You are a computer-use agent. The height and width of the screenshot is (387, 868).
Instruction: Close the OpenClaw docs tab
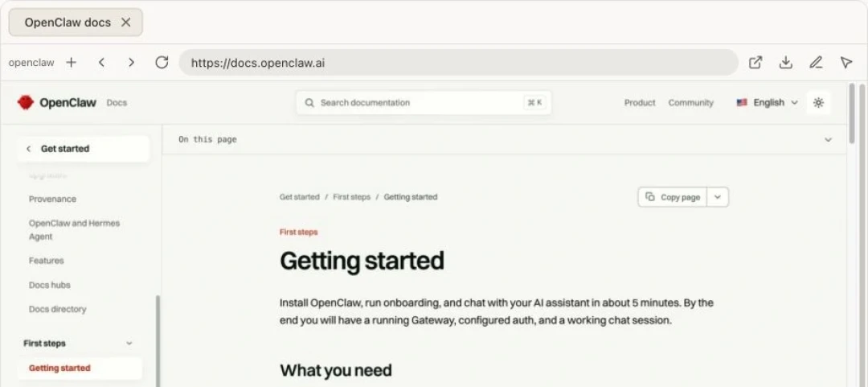[x=125, y=23]
